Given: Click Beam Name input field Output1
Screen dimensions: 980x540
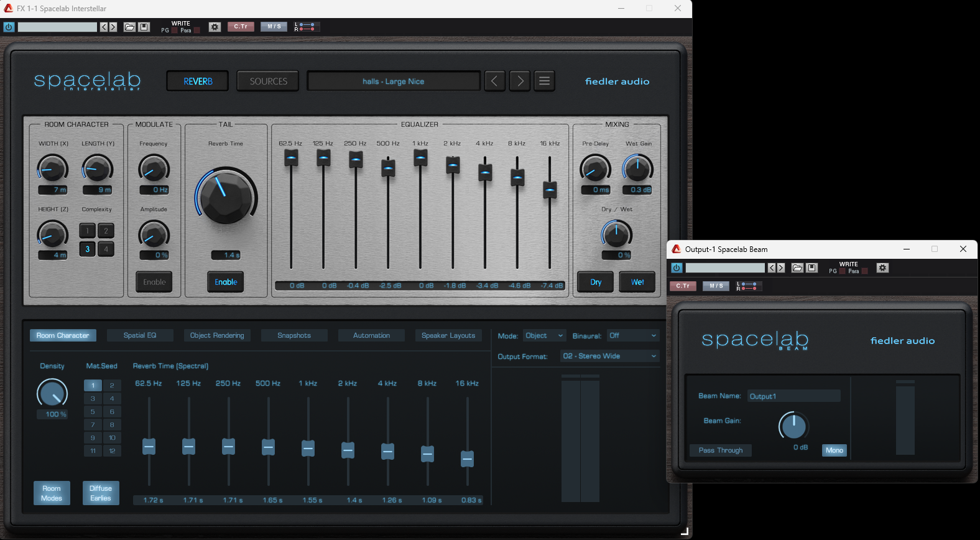Looking at the screenshot, I should pos(793,396).
